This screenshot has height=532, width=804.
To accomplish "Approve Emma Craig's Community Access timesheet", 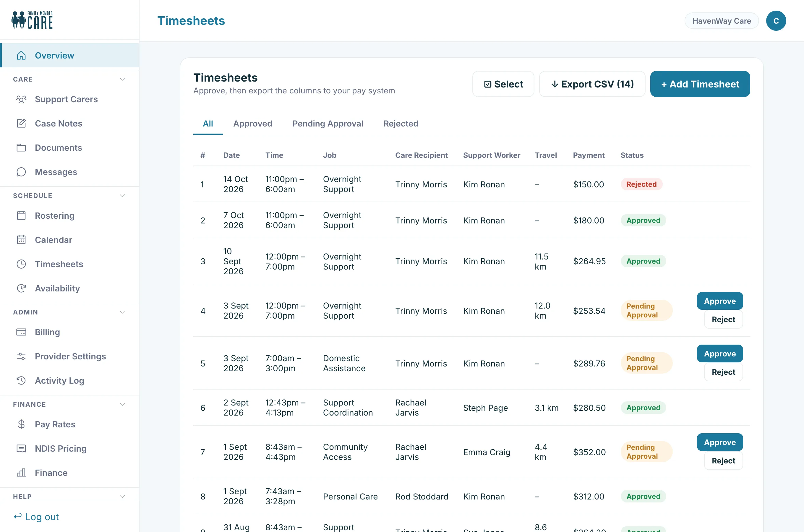I will pyautogui.click(x=719, y=442).
